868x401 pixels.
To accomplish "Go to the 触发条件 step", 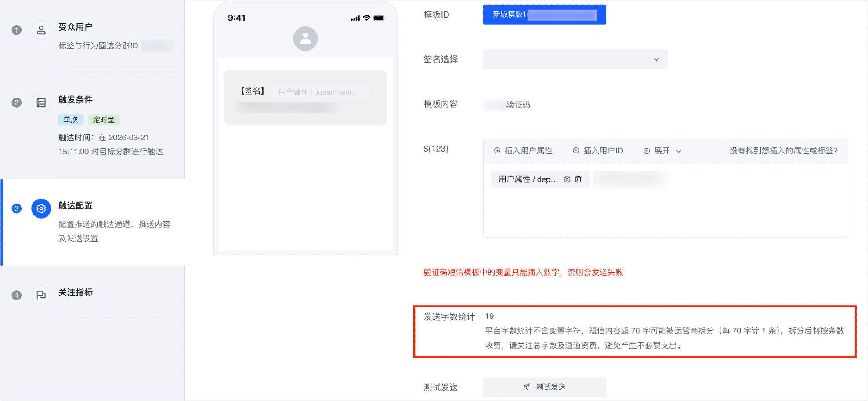I will point(75,100).
